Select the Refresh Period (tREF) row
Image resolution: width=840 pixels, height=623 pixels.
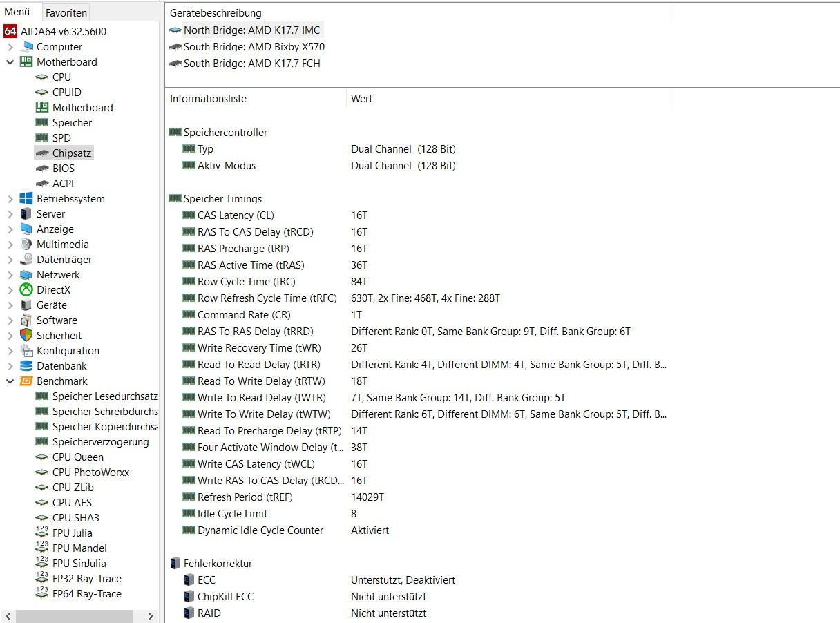pos(419,497)
